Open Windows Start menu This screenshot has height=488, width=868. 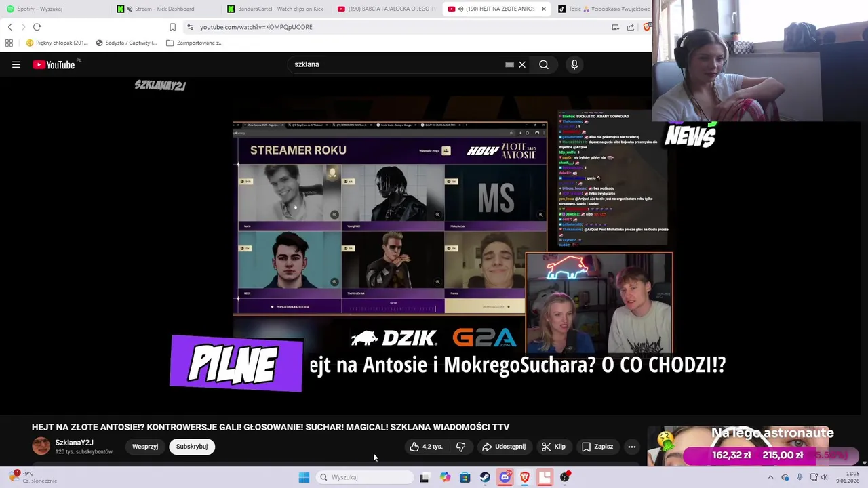(x=304, y=477)
